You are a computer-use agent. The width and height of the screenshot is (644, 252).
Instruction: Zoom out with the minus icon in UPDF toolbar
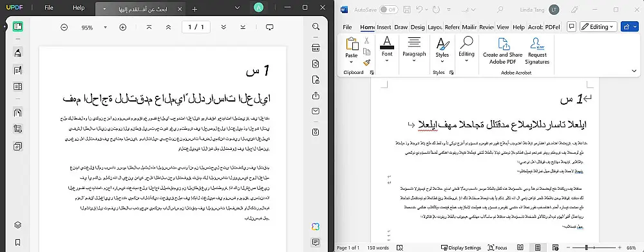(64, 27)
